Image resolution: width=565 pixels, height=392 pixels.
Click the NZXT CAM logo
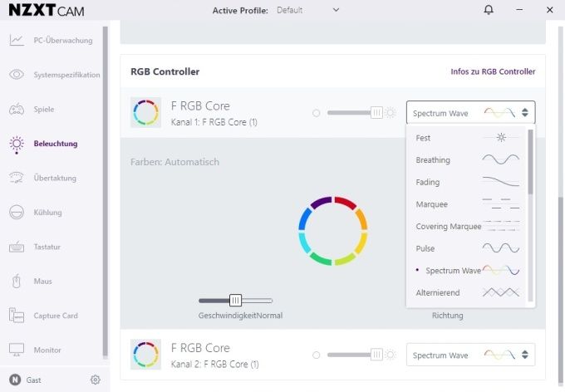47,10
